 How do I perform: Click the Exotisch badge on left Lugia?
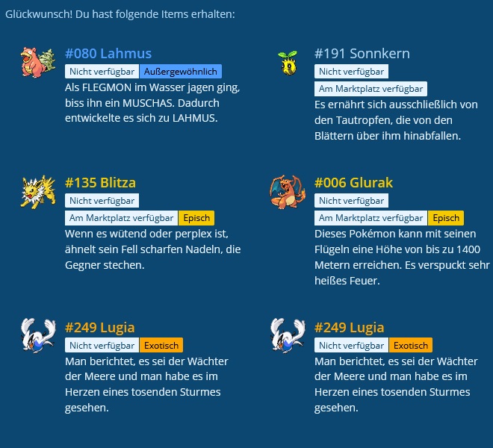pos(161,346)
